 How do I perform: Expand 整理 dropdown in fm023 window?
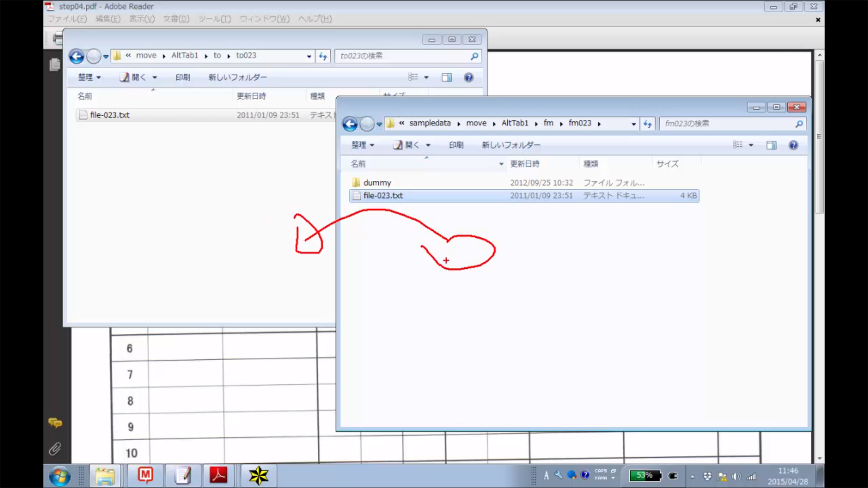point(363,145)
